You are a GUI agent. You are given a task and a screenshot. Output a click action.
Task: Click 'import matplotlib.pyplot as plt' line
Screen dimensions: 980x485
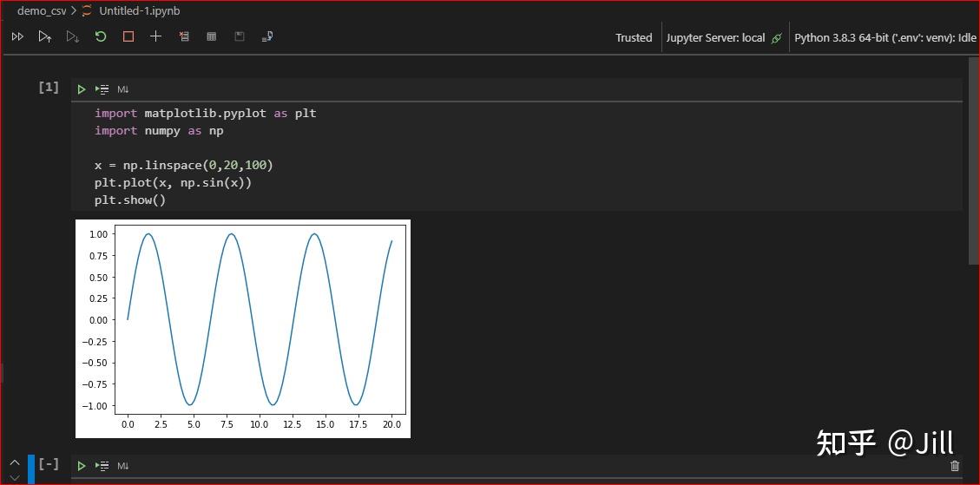(x=205, y=113)
